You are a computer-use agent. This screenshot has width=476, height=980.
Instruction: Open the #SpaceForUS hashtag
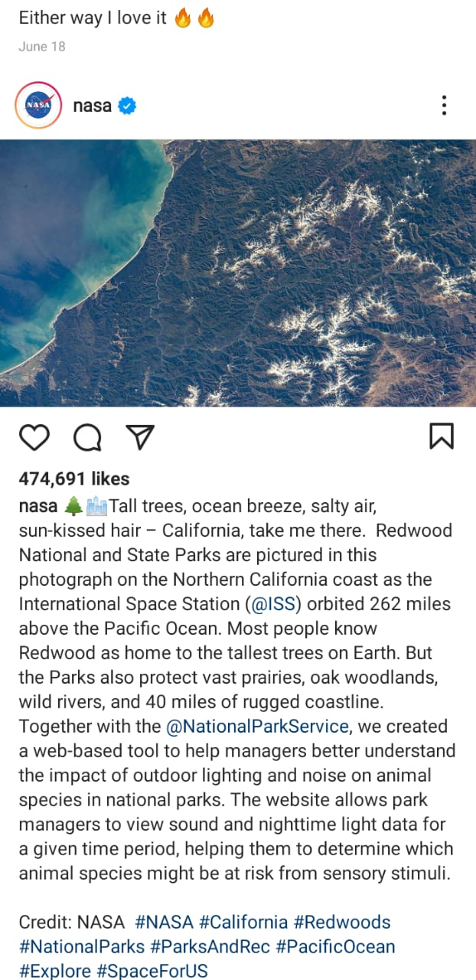click(x=152, y=972)
